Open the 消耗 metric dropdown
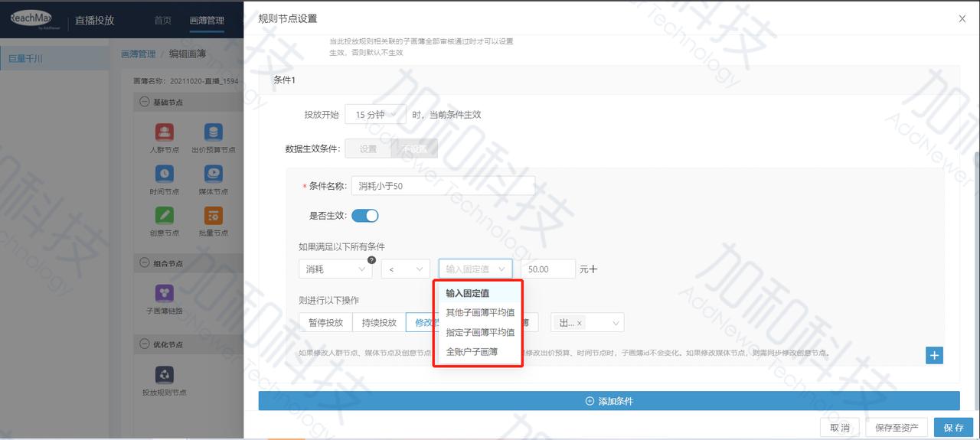The image size is (980, 440). (335, 269)
